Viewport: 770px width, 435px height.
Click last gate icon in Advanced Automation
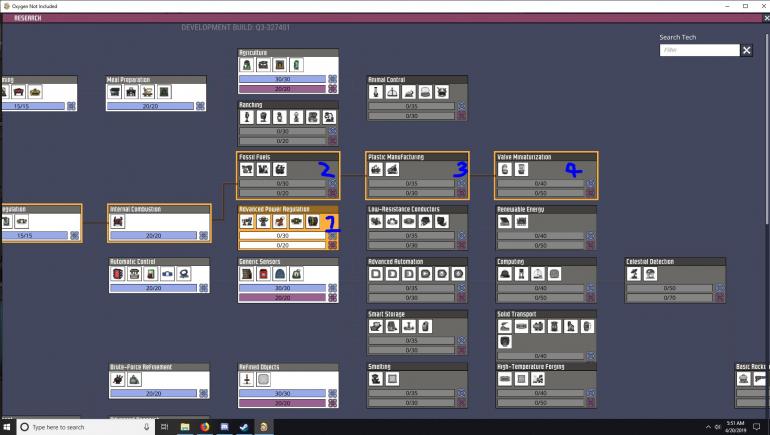(458, 274)
